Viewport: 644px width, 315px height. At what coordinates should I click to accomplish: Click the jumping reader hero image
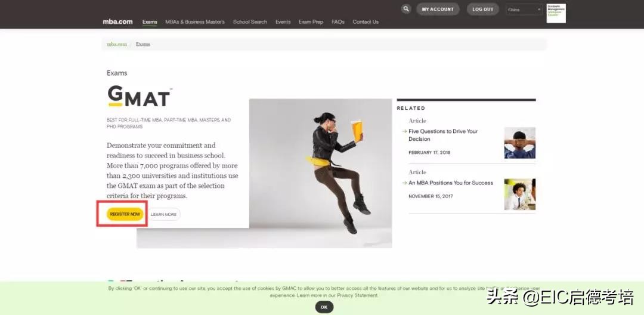coord(320,174)
